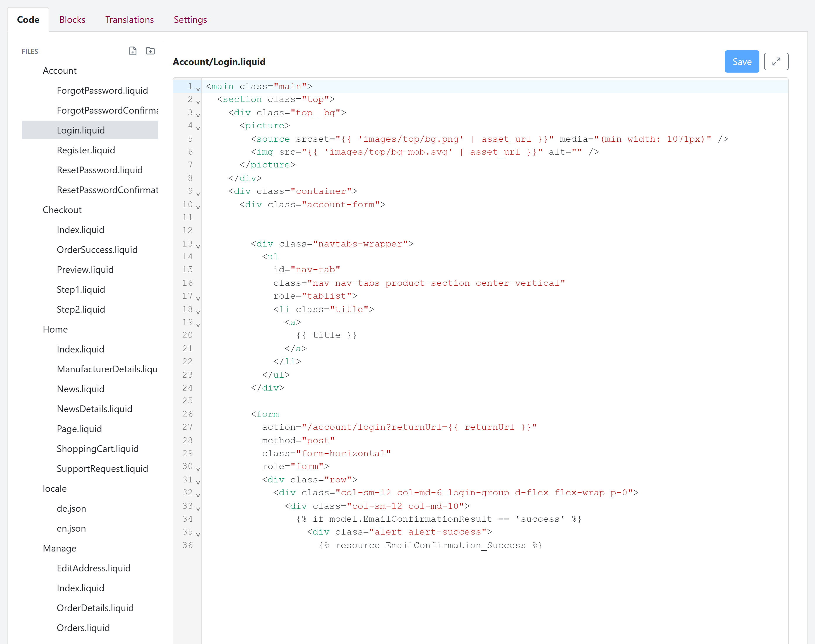The width and height of the screenshot is (815, 644).
Task: Collapse code fold on line 35
Action: (198, 535)
